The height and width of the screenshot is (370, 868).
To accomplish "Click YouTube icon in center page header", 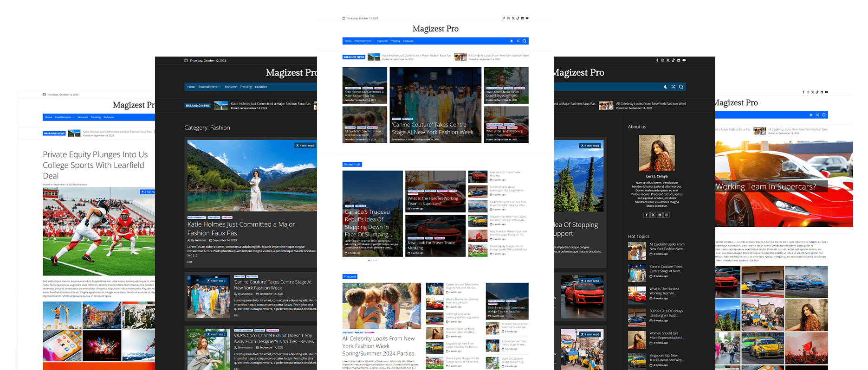I will pyautogui.click(x=527, y=18).
